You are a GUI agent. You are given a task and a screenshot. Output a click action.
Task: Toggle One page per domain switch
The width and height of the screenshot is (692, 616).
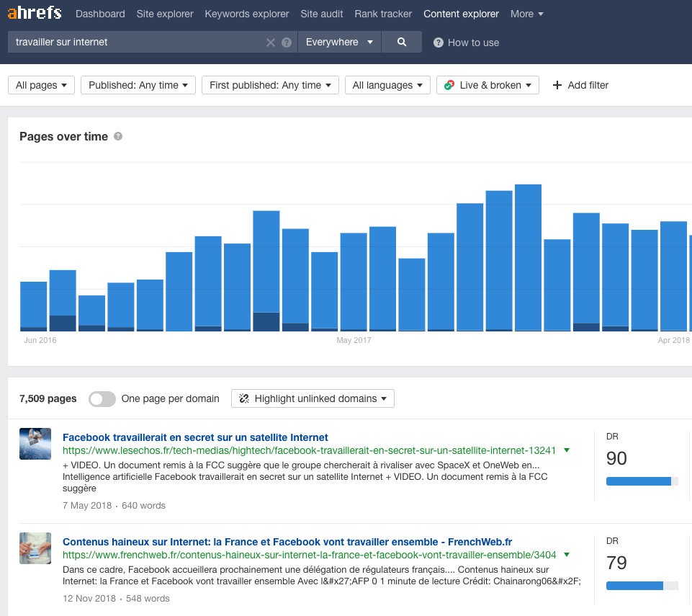pos(102,399)
